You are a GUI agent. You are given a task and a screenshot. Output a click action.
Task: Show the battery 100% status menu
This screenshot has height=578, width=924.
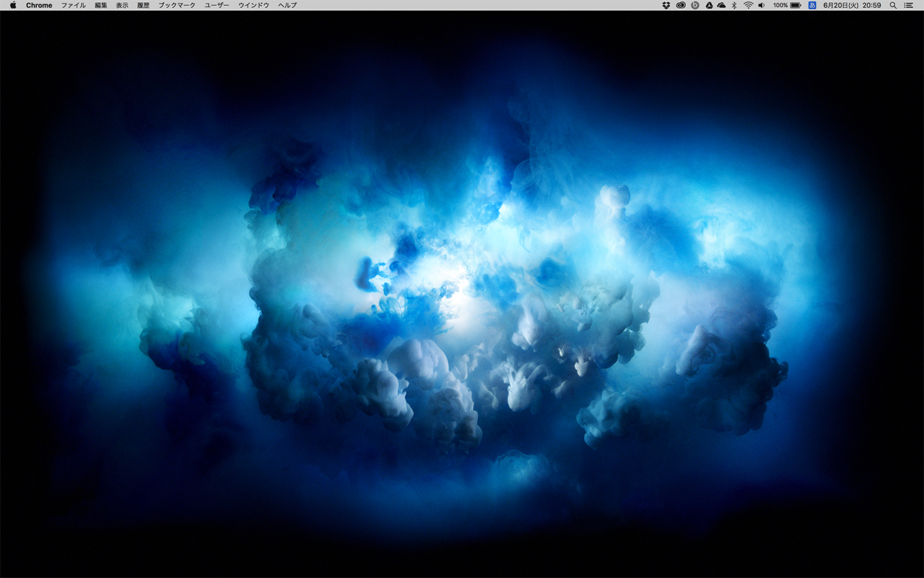(787, 5)
